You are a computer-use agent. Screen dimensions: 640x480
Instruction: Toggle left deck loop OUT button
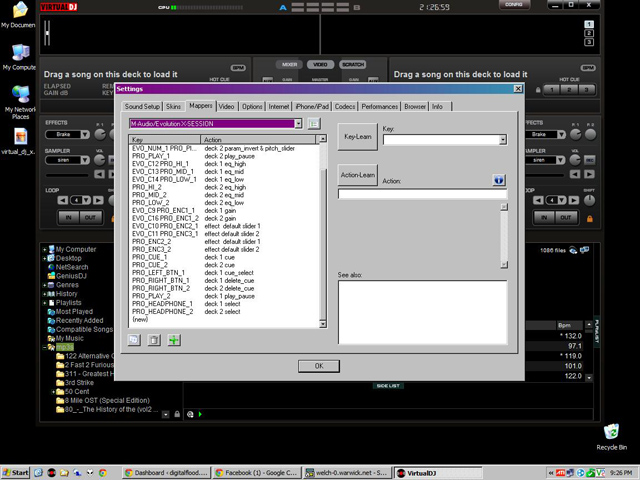90,218
